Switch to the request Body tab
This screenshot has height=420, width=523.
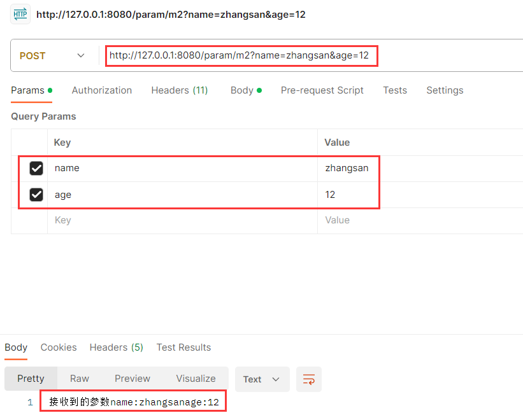(246, 90)
